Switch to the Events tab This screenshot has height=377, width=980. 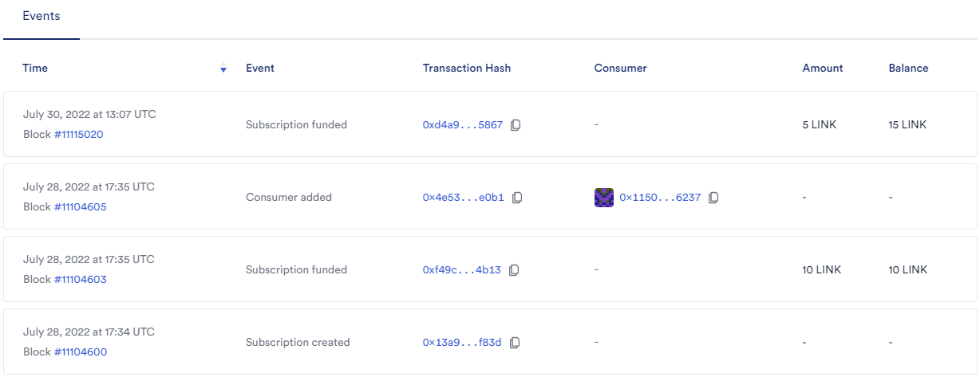41,16
